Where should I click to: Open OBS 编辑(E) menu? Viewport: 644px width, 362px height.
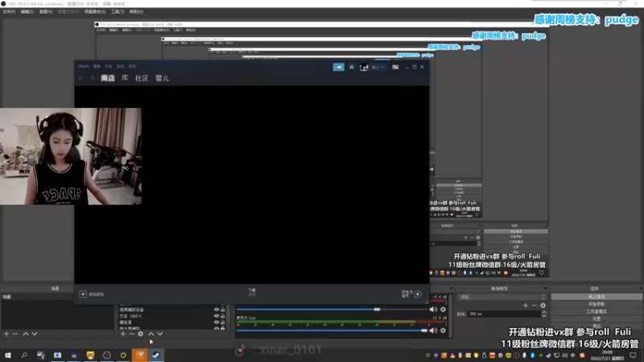[27, 11]
